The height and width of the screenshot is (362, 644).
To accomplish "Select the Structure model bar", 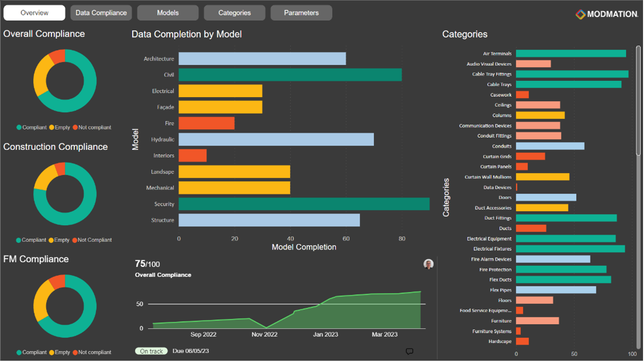I will pyautogui.click(x=269, y=220).
